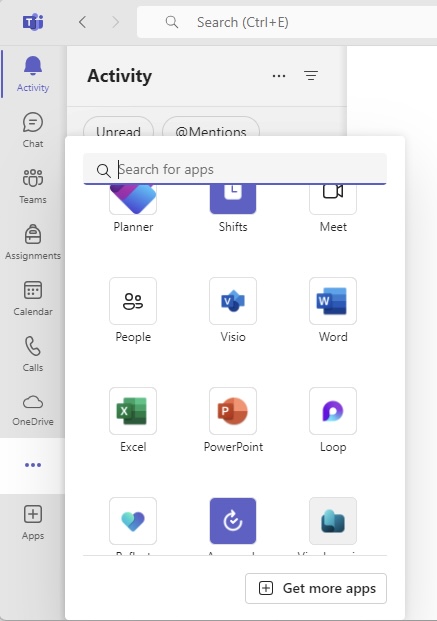
Task: Select the Planner app icon
Action: [133, 200]
